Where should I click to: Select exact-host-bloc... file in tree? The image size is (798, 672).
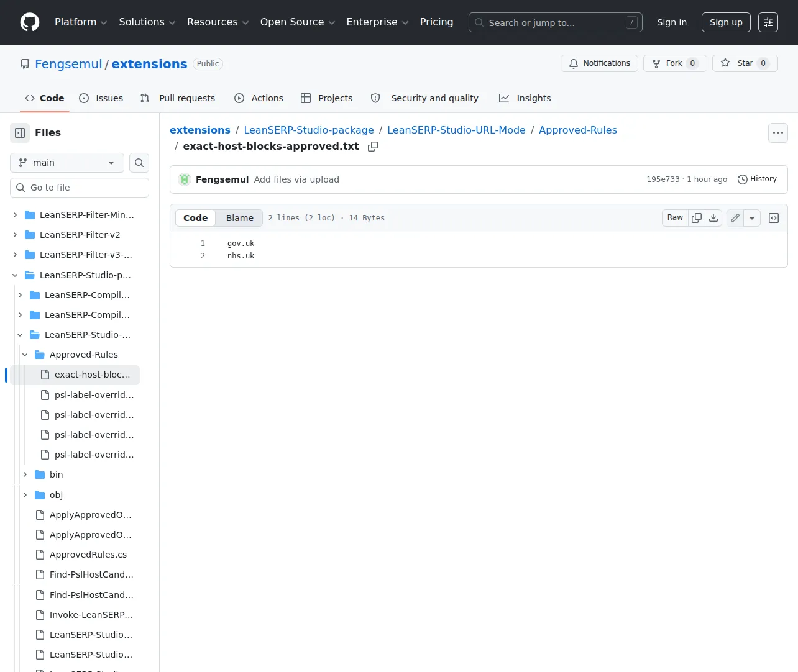75,375
